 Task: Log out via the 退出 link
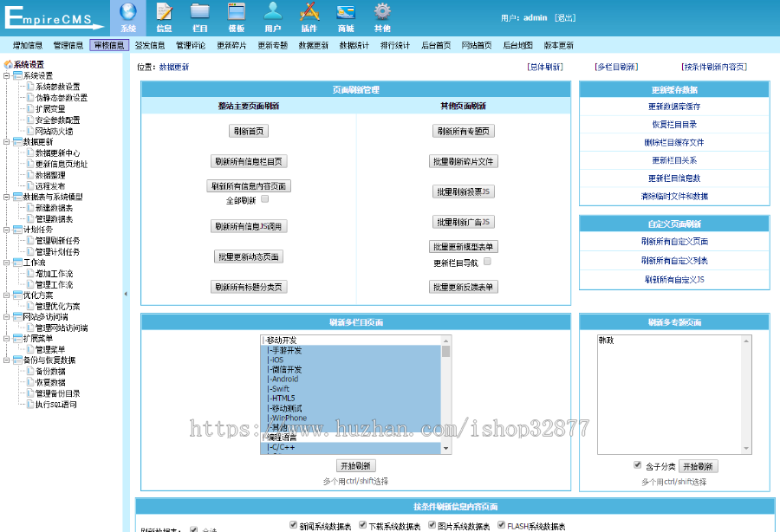(x=565, y=17)
